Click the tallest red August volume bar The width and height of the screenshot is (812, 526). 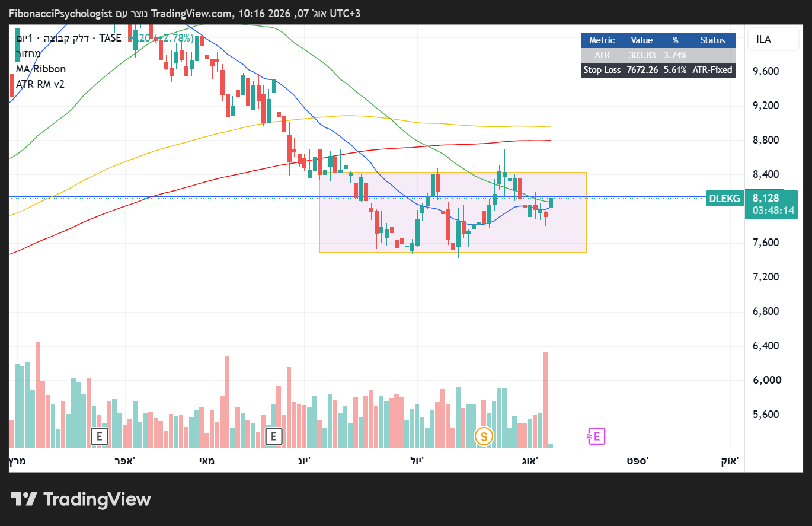[x=545, y=400]
